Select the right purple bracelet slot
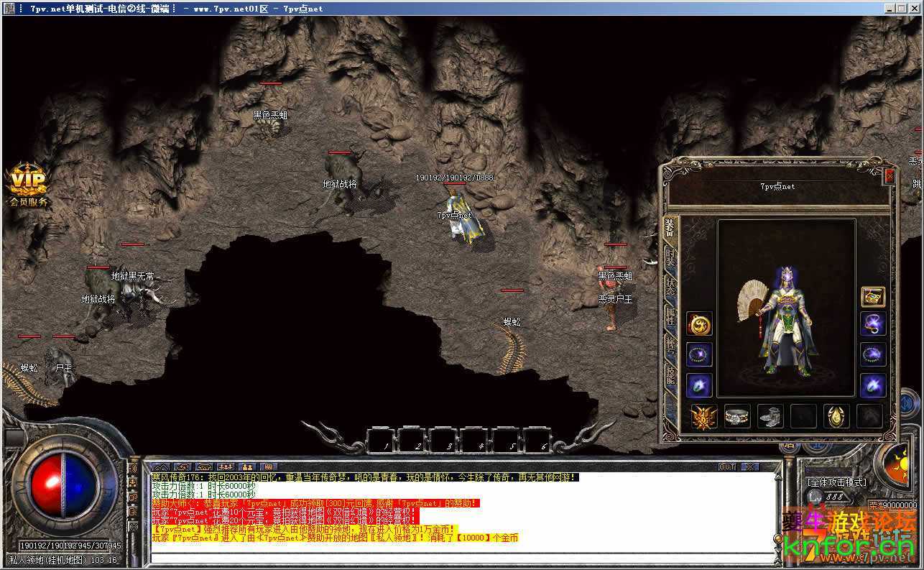Viewport: 924px width, 570px height. [x=873, y=354]
